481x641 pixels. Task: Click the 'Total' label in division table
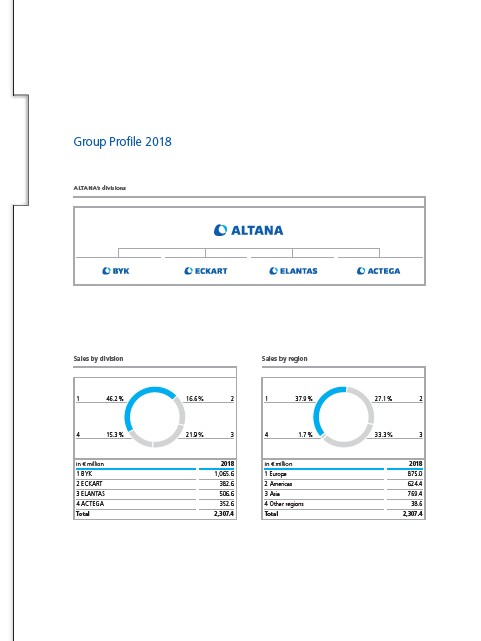pyautogui.click(x=83, y=513)
